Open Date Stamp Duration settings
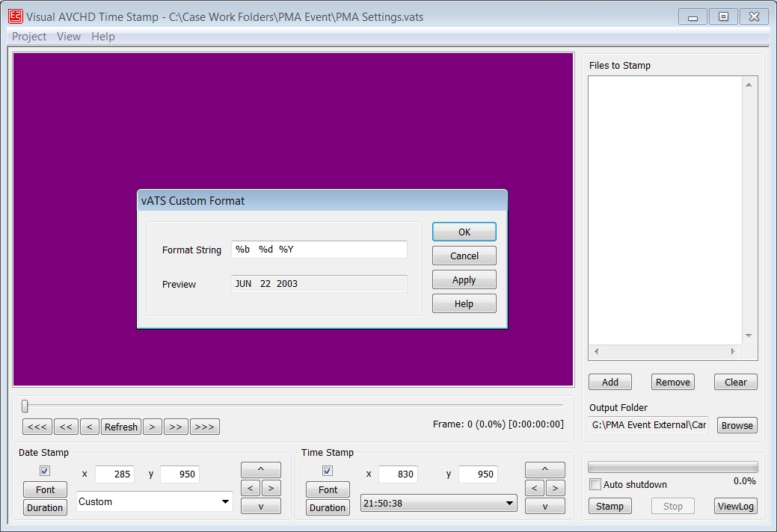This screenshot has height=532, width=777. click(x=45, y=507)
